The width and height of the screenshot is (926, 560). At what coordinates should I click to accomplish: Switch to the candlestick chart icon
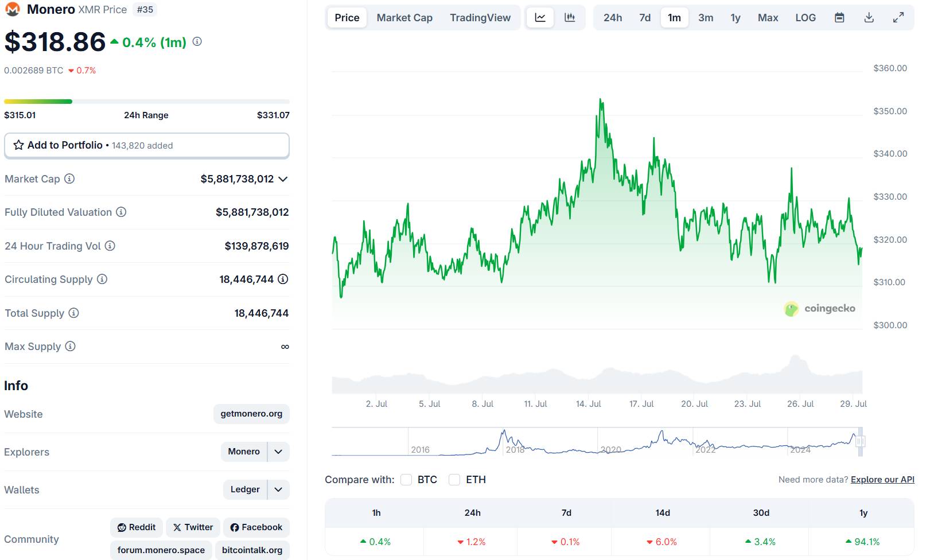coord(570,18)
